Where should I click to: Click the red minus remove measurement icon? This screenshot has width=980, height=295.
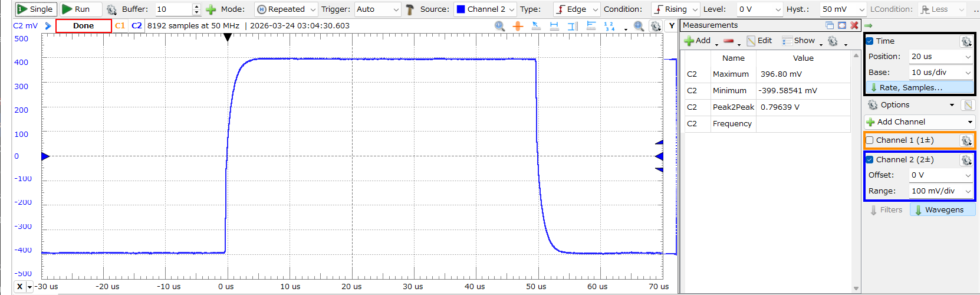[729, 41]
